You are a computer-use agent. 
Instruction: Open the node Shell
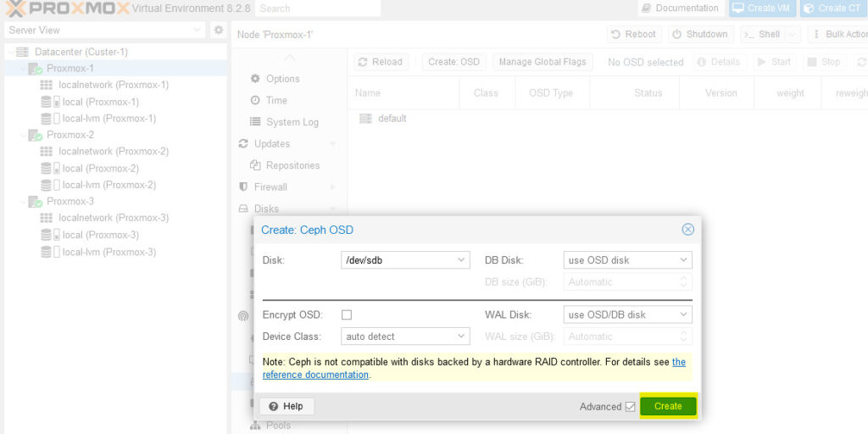[x=763, y=34]
